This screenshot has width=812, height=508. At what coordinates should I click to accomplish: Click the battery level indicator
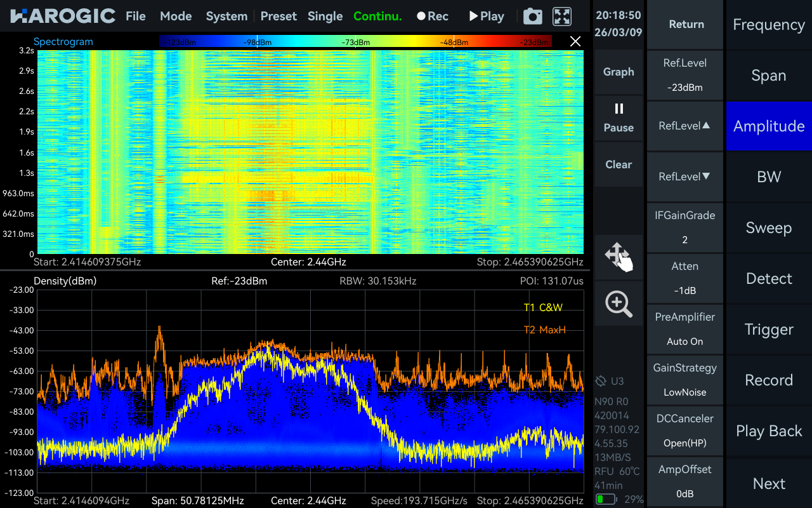tap(607, 499)
